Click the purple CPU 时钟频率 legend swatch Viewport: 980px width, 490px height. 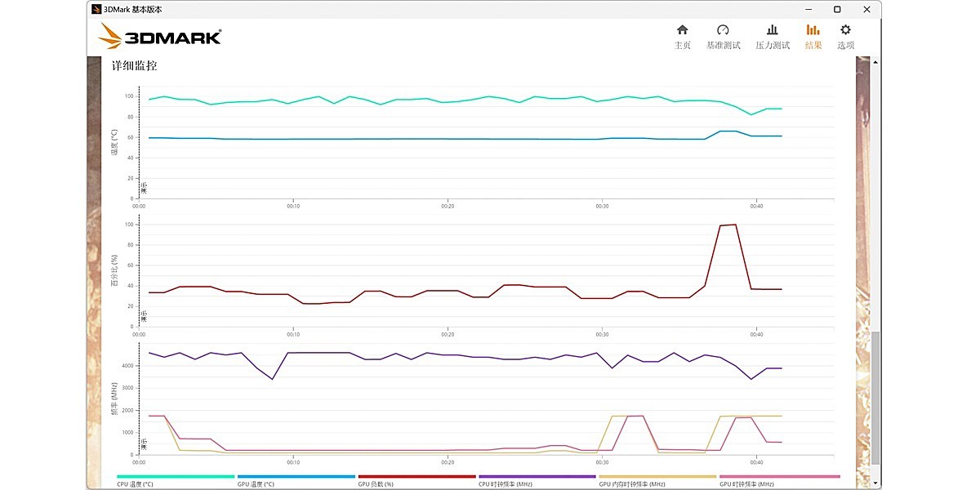[x=537, y=476]
